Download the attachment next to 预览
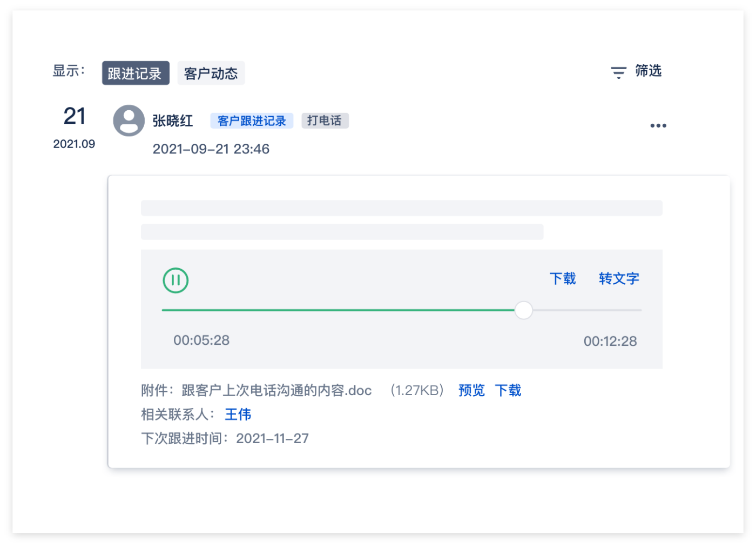The image size is (756, 548). click(x=508, y=390)
